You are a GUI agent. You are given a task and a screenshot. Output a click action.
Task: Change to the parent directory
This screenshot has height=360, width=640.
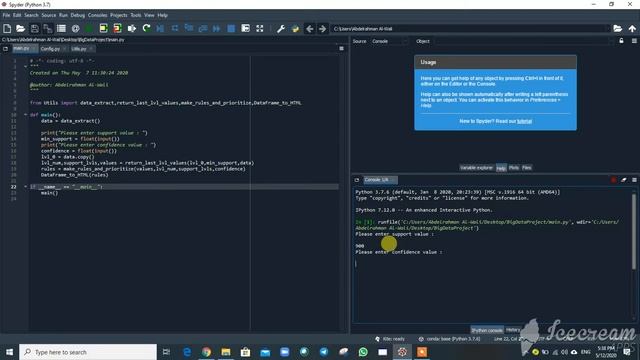click(632, 29)
